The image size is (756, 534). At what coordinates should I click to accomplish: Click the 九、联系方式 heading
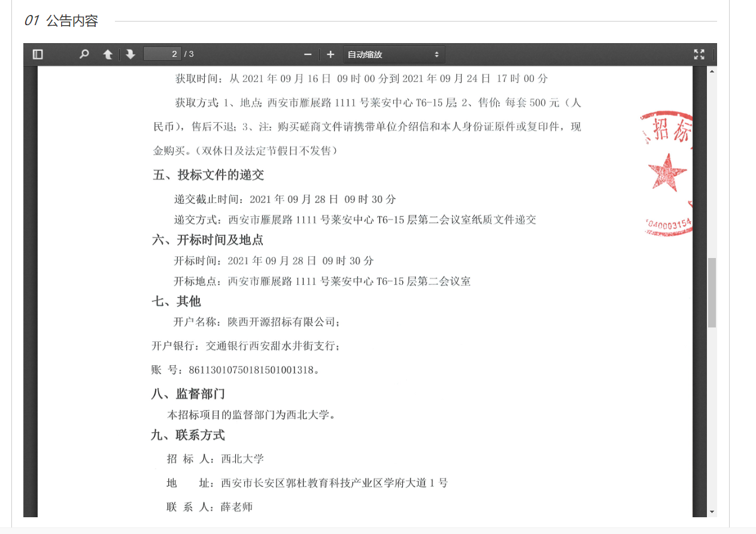(x=188, y=435)
